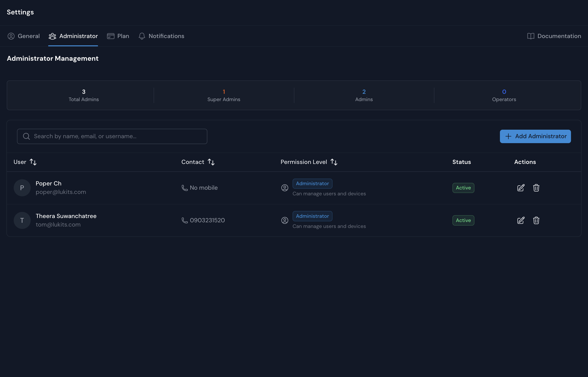
Task: Open the Plan tab
Action: 118,36
